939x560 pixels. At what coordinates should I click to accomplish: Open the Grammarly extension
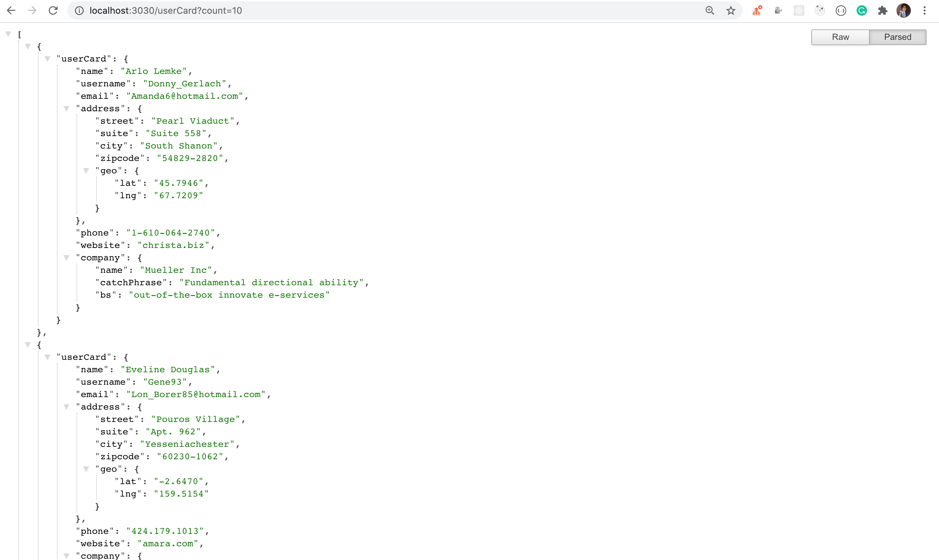861,10
